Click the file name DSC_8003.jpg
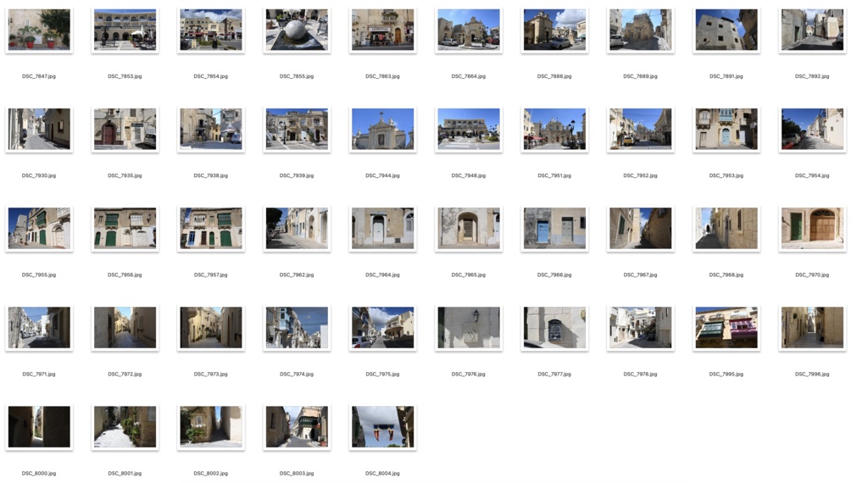868x483 pixels. pyautogui.click(x=297, y=474)
